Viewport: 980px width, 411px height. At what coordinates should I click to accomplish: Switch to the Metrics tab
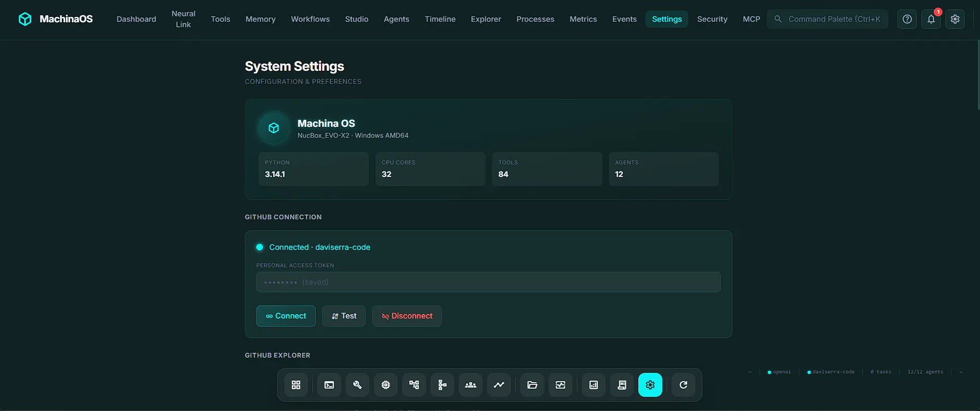pyautogui.click(x=583, y=19)
